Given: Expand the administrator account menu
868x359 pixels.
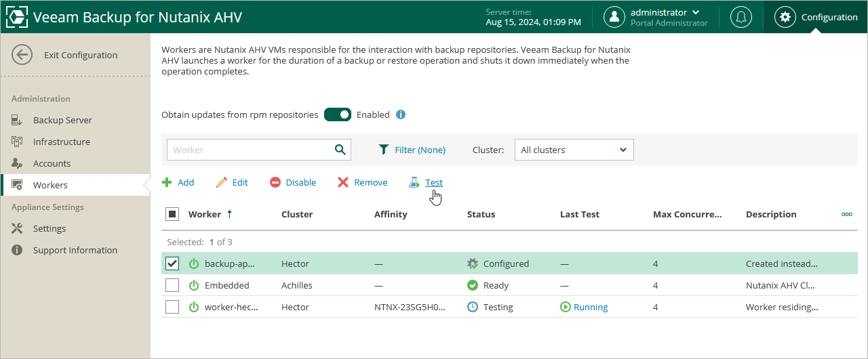Looking at the screenshot, I should tap(695, 12).
